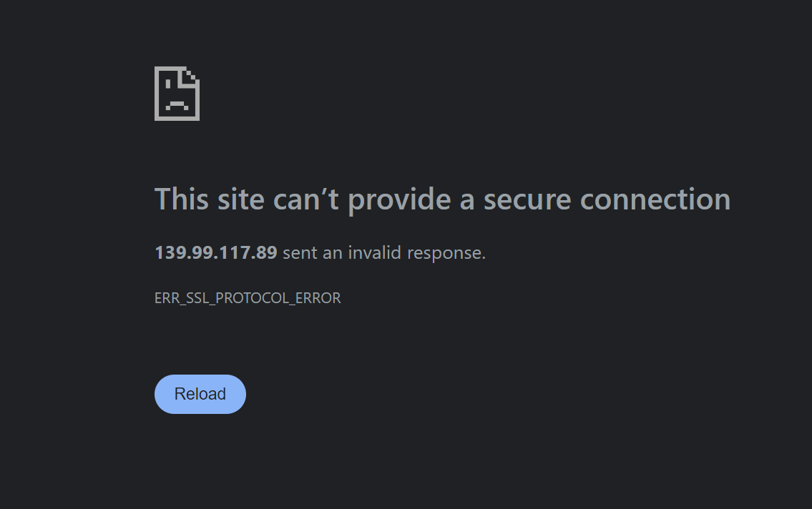The height and width of the screenshot is (509, 812).
Task: Click the "This site can't provide a secure connection" heading
Action: pyautogui.click(x=442, y=199)
